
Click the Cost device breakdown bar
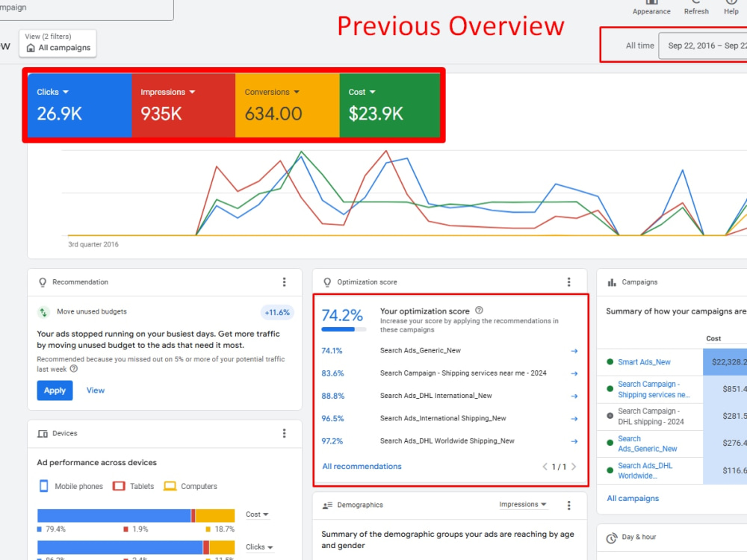click(136, 516)
